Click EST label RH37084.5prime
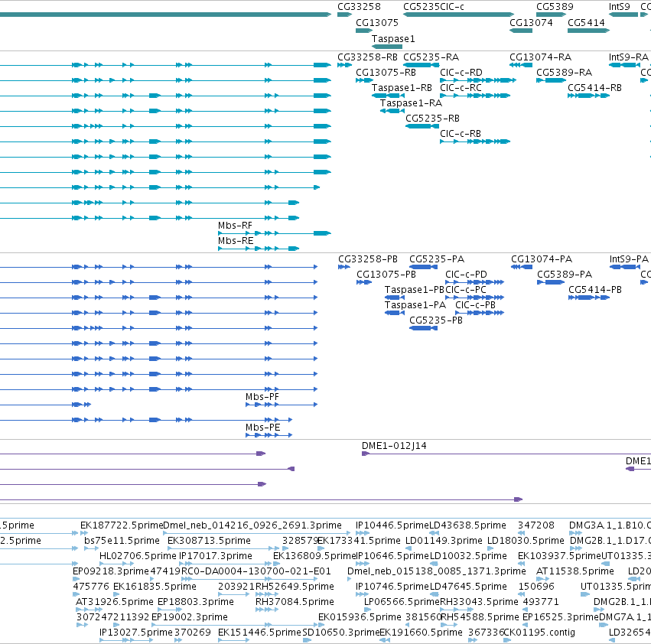651x644 pixels. coord(295,603)
